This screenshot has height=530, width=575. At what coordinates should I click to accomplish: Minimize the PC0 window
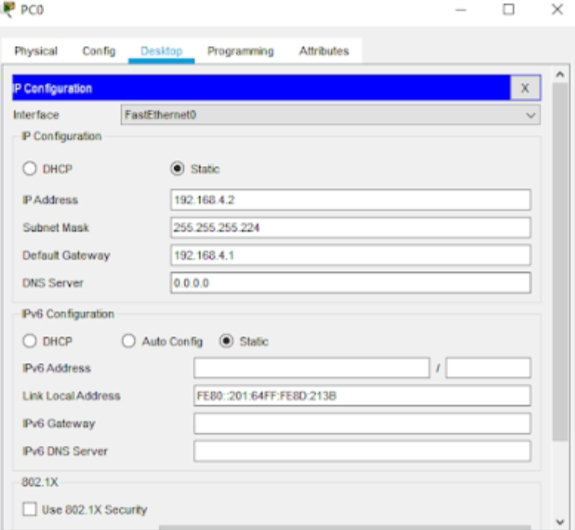coord(461,10)
